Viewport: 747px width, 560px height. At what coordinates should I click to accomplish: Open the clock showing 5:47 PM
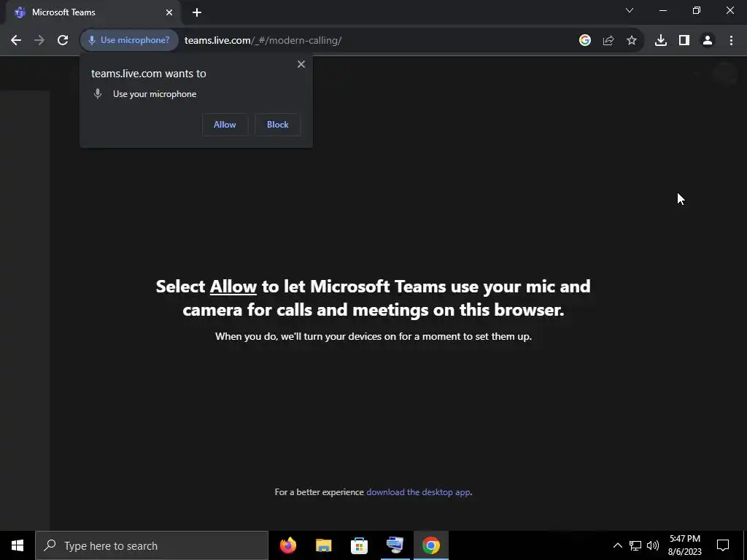click(x=684, y=545)
